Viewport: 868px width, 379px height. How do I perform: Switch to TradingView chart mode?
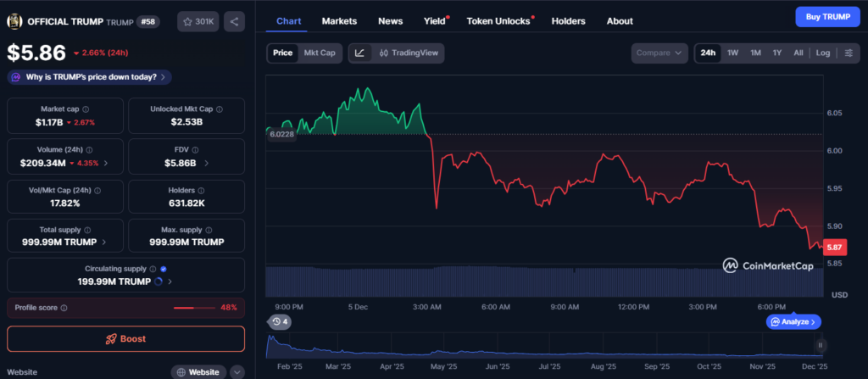click(x=409, y=53)
